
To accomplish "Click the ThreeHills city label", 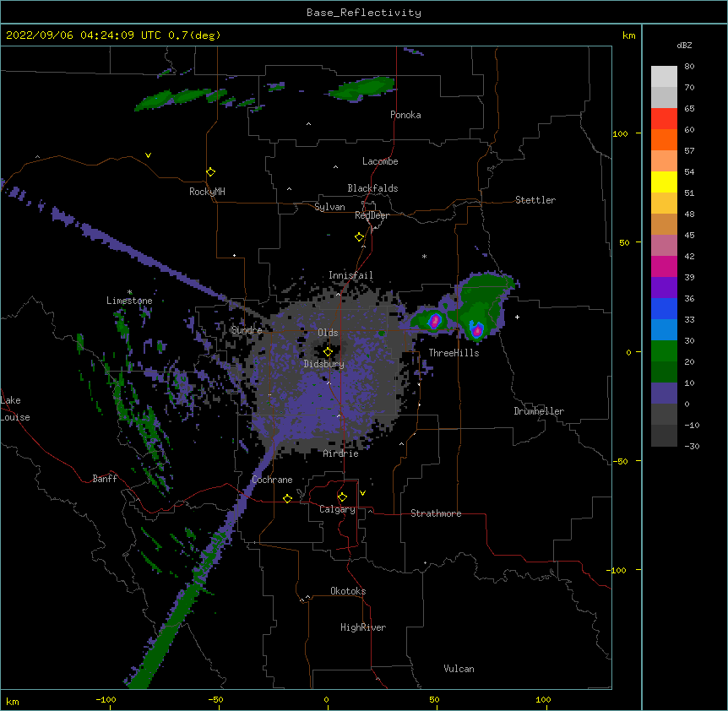I will pos(454,353).
